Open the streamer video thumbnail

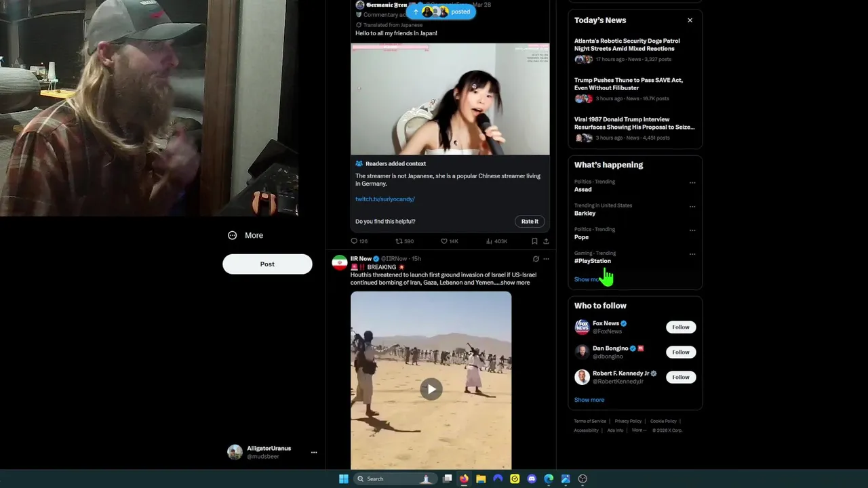click(450, 99)
